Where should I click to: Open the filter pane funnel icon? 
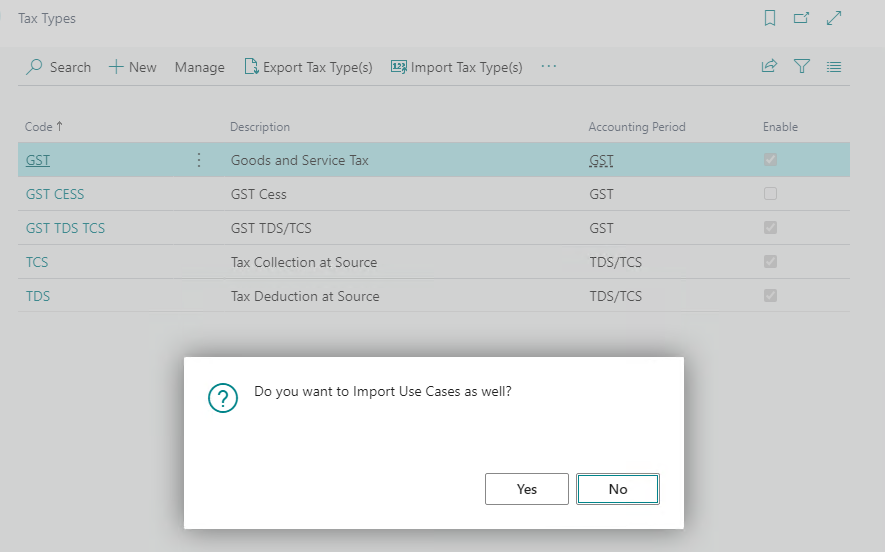pos(801,67)
